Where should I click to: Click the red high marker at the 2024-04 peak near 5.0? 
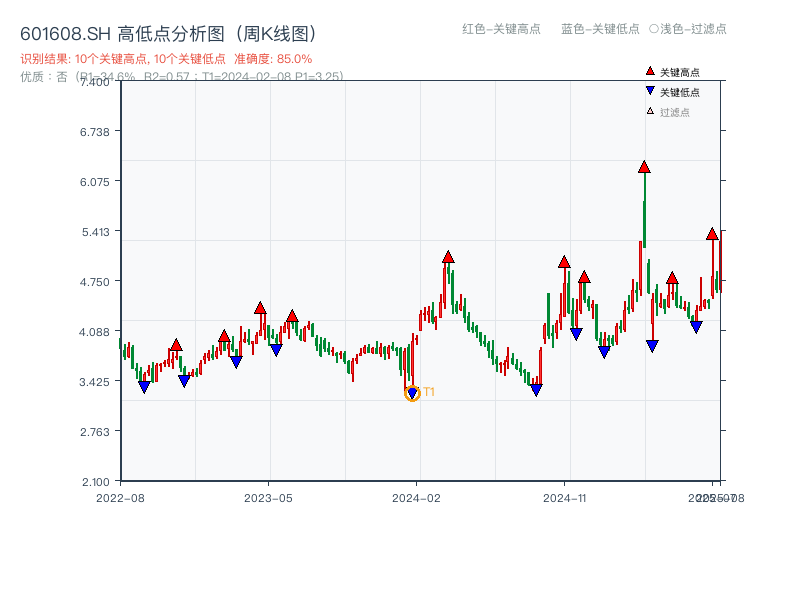[x=448, y=257]
